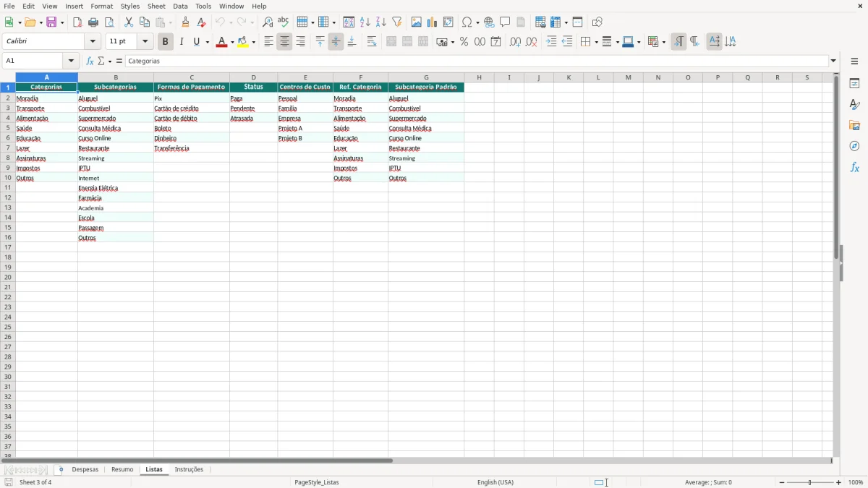Expand the formula bar

[833, 61]
